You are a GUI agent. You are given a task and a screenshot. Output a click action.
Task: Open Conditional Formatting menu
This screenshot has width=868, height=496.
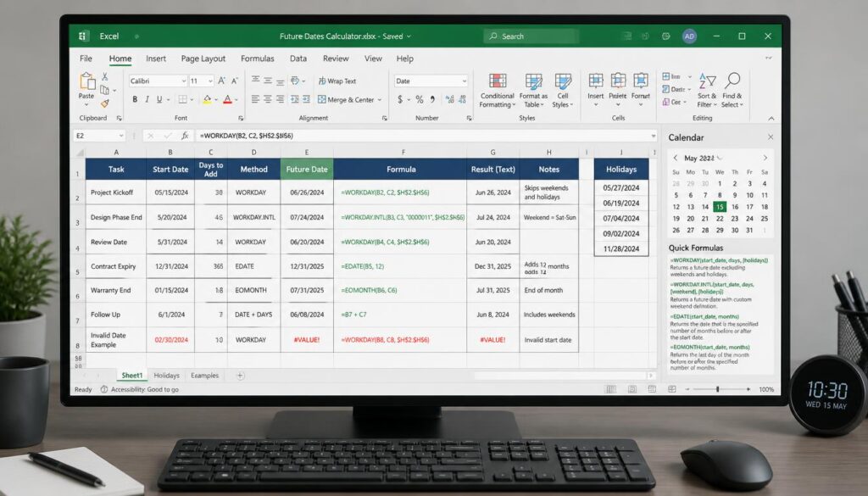tap(497, 90)
